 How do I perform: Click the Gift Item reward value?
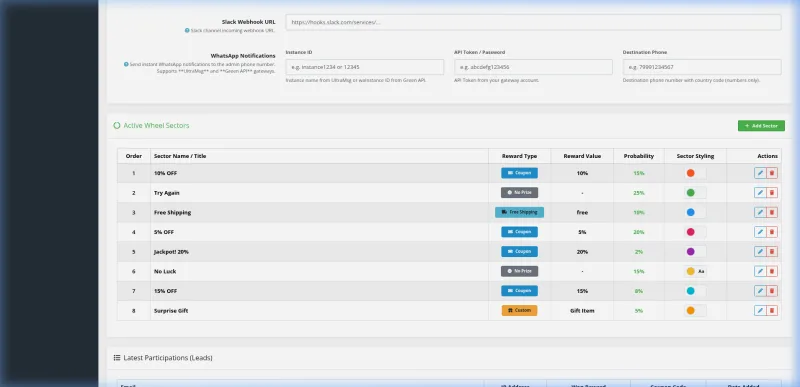[582, 311]
